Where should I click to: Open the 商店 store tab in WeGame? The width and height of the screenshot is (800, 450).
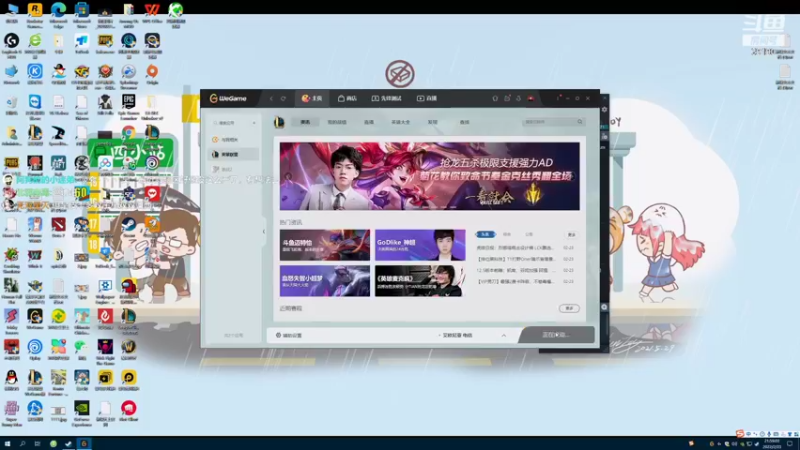tap(347, 98)
